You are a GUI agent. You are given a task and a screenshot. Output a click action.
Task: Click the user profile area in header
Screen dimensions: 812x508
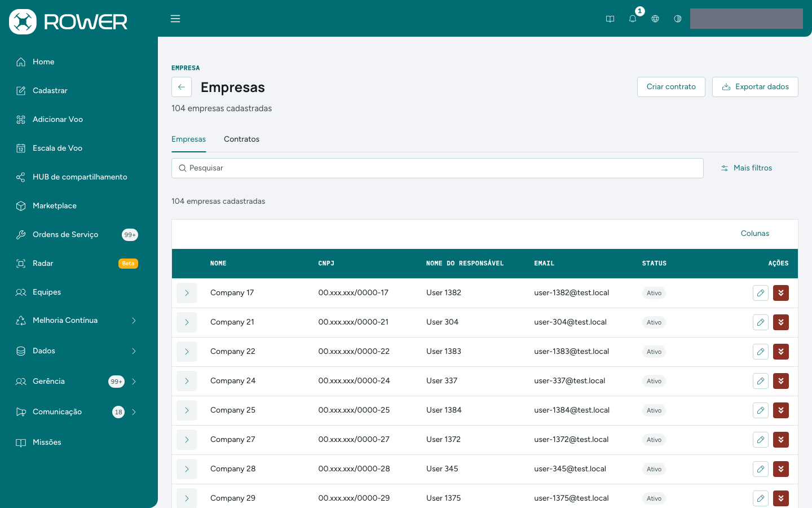click(x=747, y=19)
